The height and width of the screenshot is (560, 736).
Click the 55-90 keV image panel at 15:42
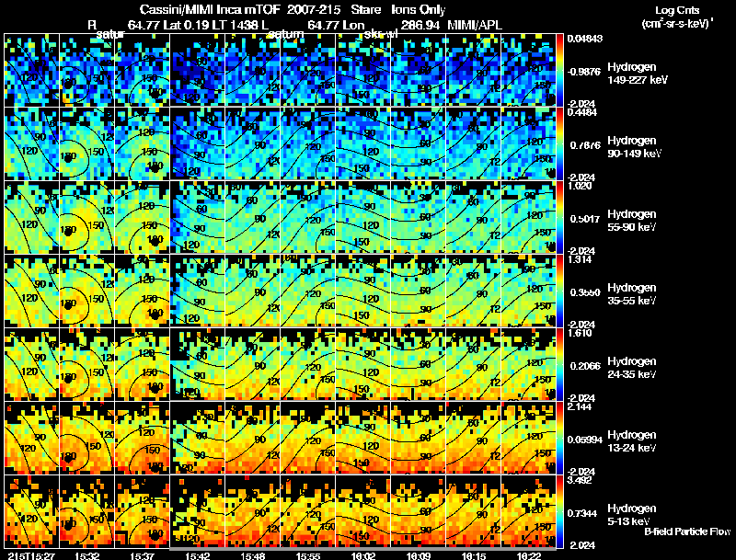[197, 217]
